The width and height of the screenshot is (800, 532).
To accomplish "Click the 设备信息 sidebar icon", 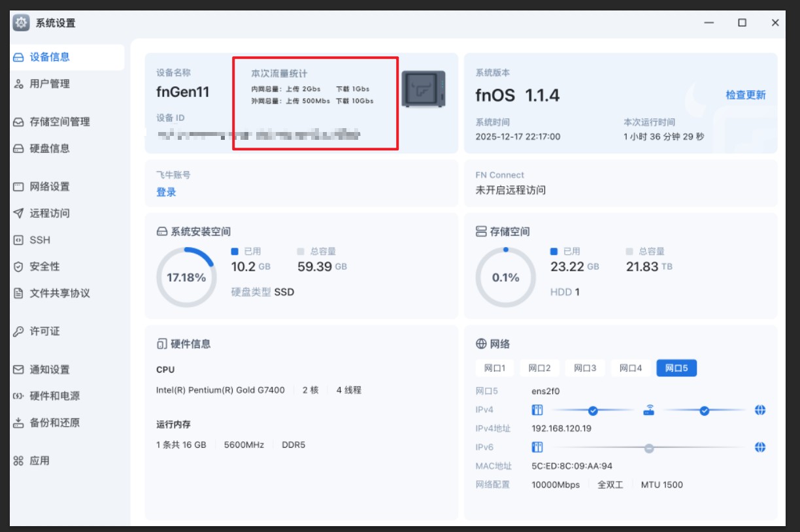I will [x=18, y=58].
